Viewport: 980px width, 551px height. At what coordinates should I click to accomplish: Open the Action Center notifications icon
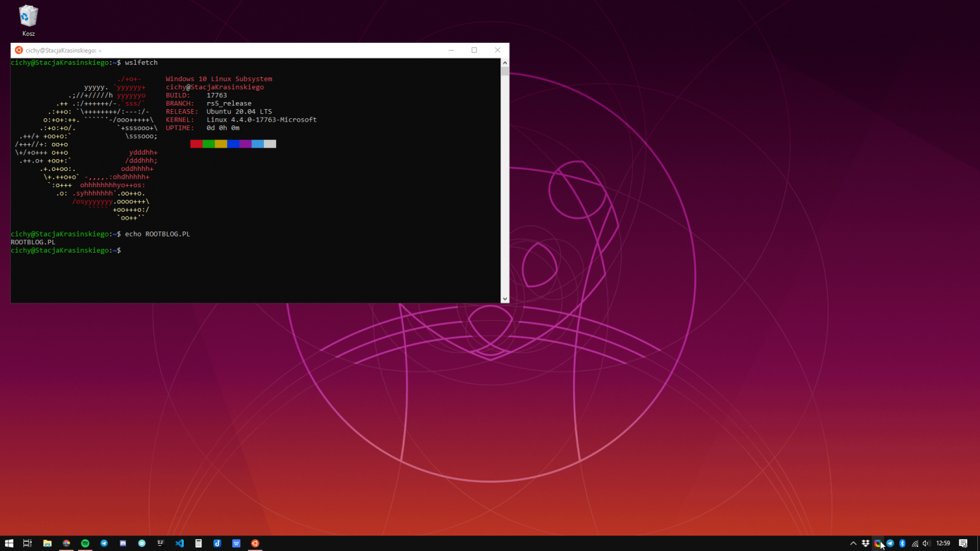(963, 543)
